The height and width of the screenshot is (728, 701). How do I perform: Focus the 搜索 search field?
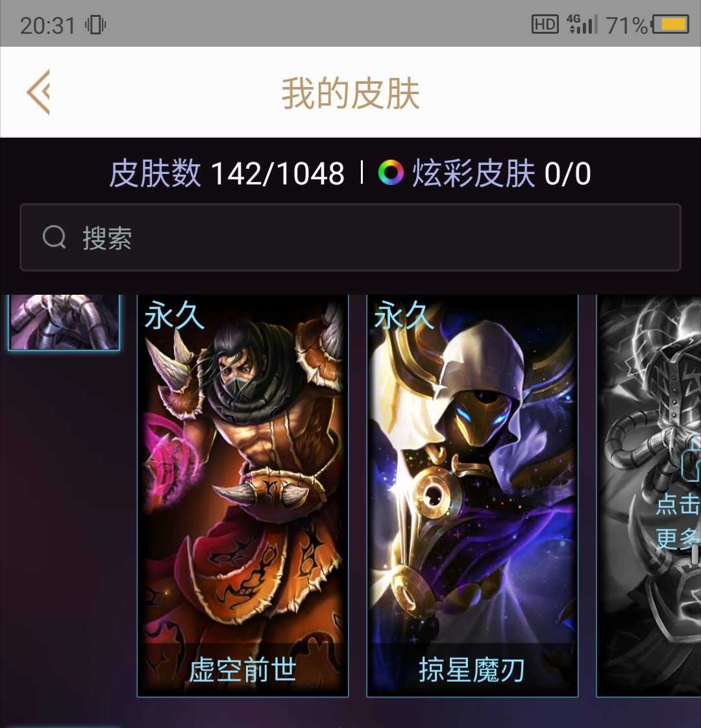point(350,237)
